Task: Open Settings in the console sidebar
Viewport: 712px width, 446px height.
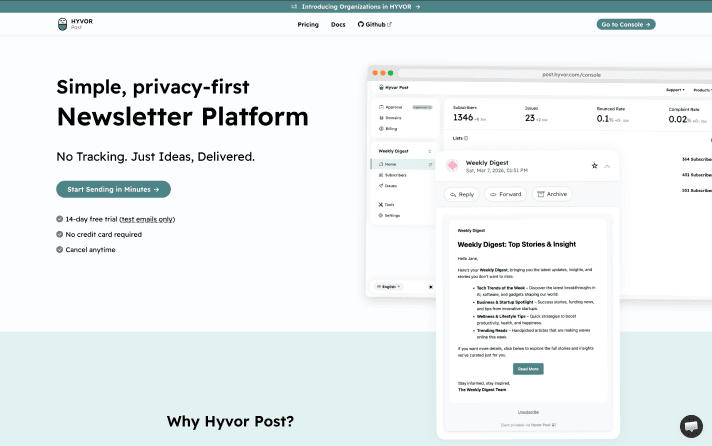Action: click(389, 215)
